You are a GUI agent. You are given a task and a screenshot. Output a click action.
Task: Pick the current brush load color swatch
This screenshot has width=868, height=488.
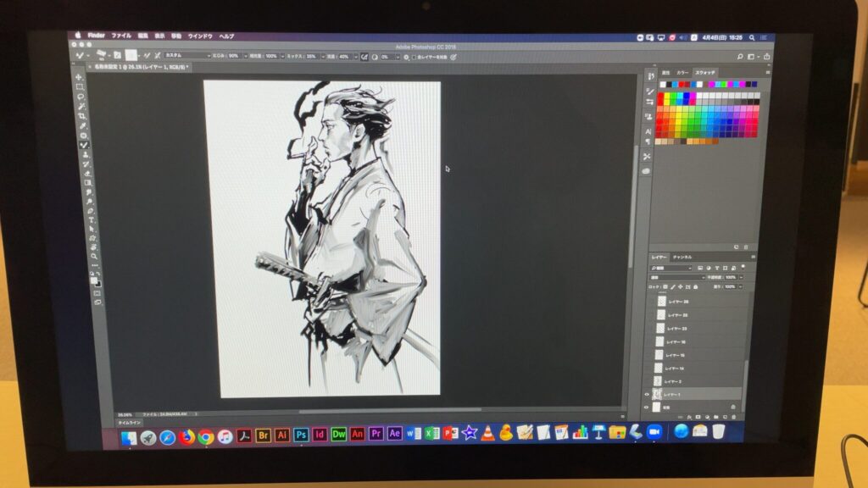(x=131, y=55)
